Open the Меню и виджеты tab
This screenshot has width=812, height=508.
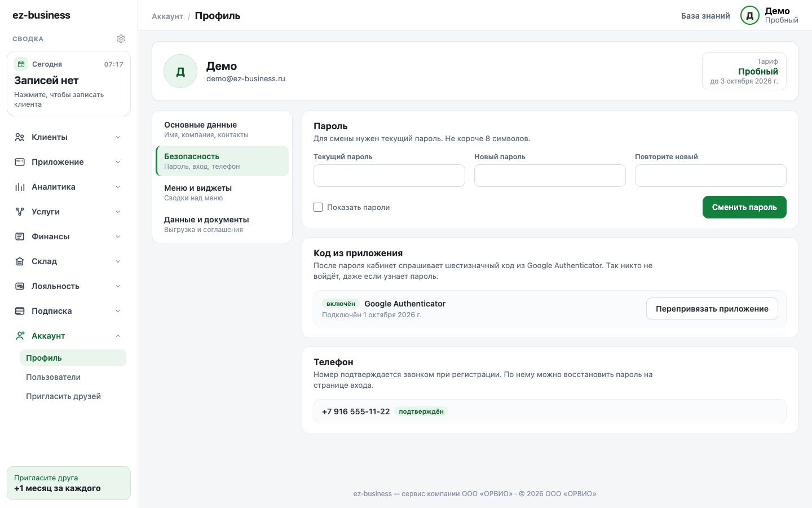[222, 192]
